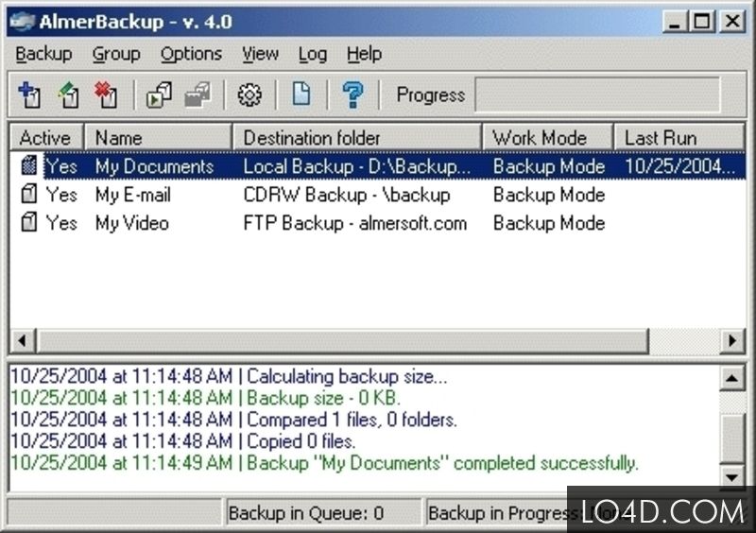
Task: Click the 'completed successfully' log line
Action: [324, 463]
